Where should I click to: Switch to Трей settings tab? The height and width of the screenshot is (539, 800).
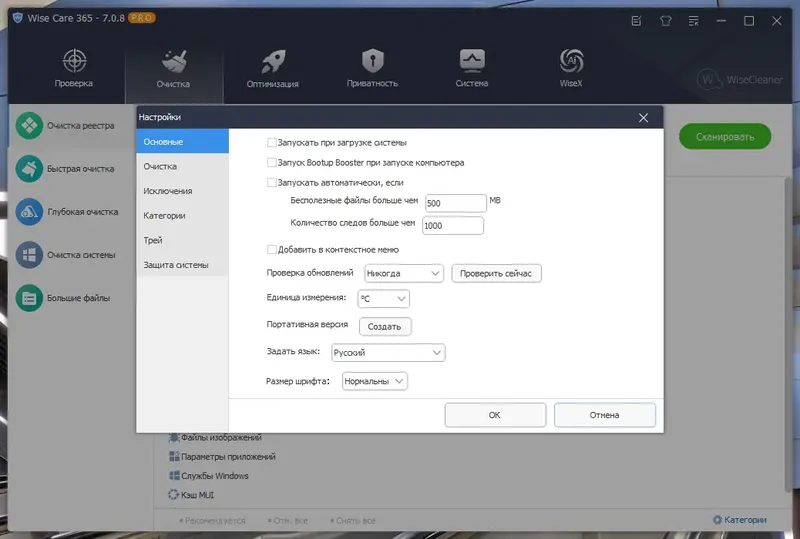pos(183,240)
